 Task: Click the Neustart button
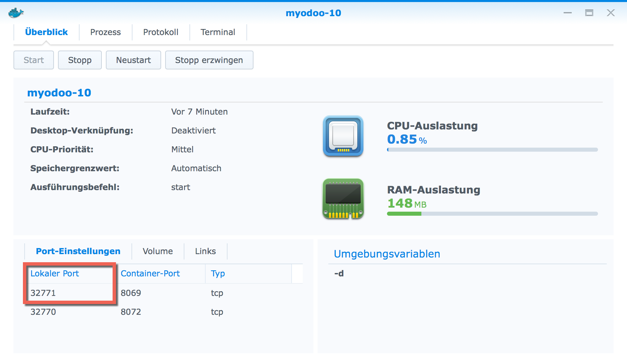click(133, 60)
